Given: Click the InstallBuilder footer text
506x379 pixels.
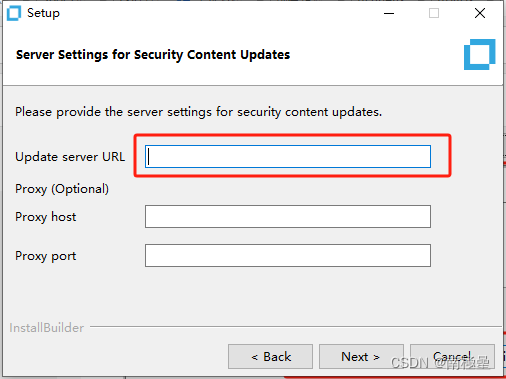Looking at the screenshot, I should click(46, 328).
